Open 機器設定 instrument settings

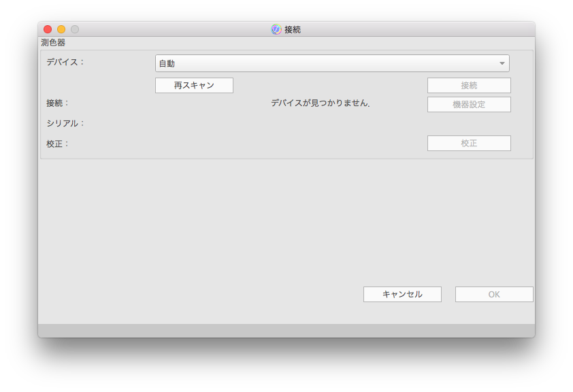pyautogui.click(x=469, y=105)
